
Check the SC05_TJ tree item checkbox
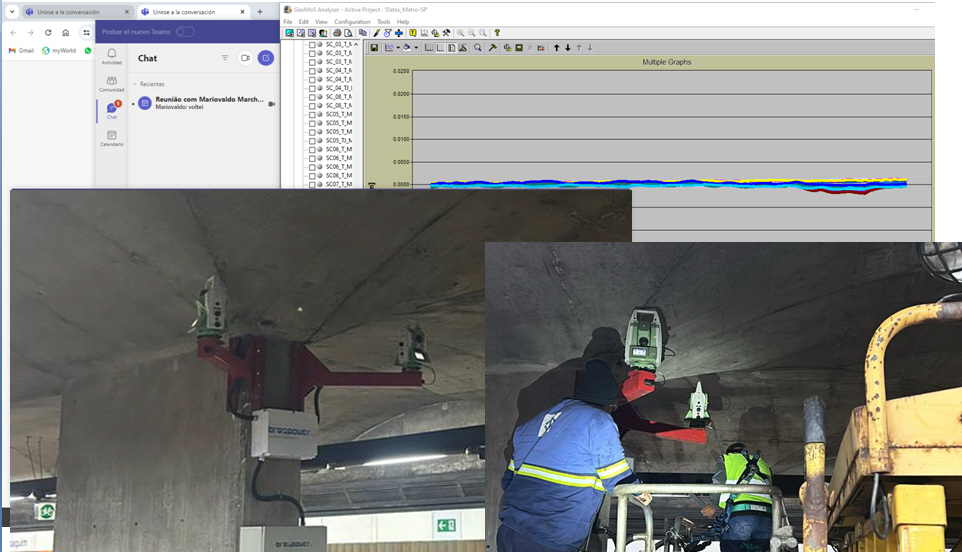point(312,141)
